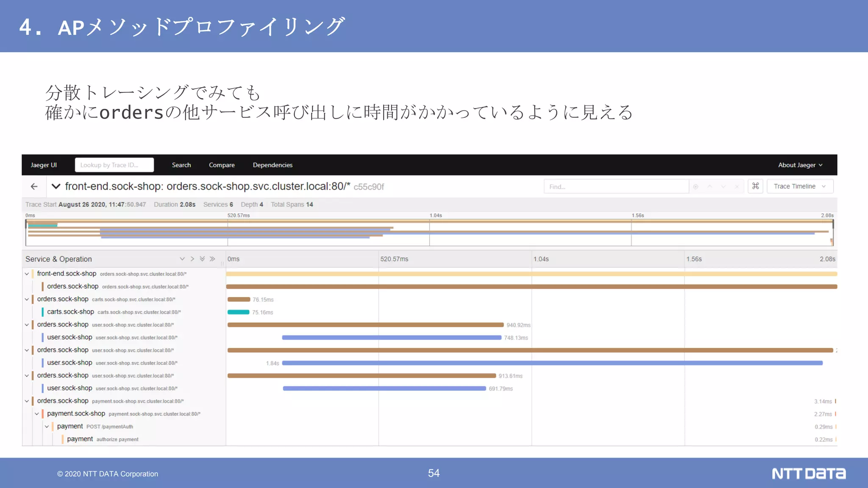Click the Total Spans 14 label
The height and width of the screenshot is (488, 868).
[x=292, y=204]
